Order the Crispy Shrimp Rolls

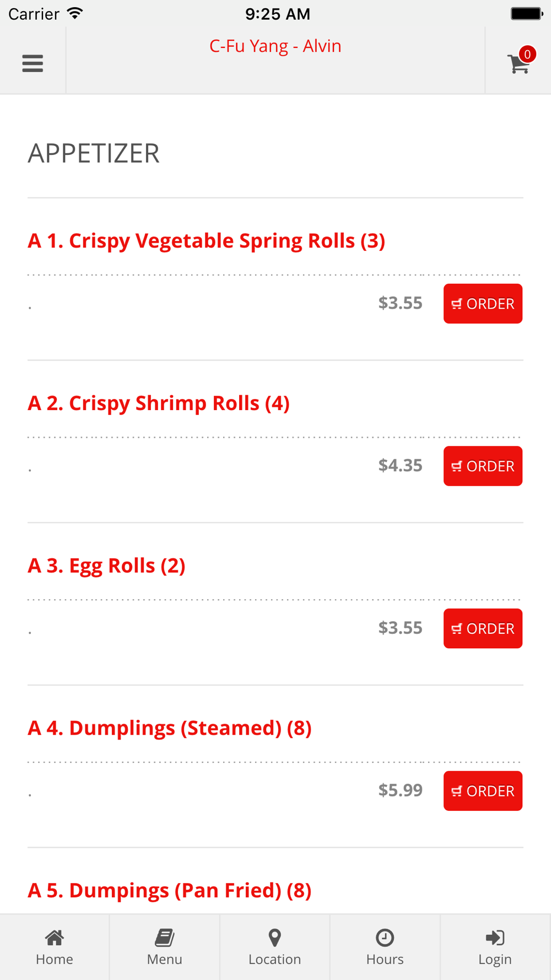point(483,466)
